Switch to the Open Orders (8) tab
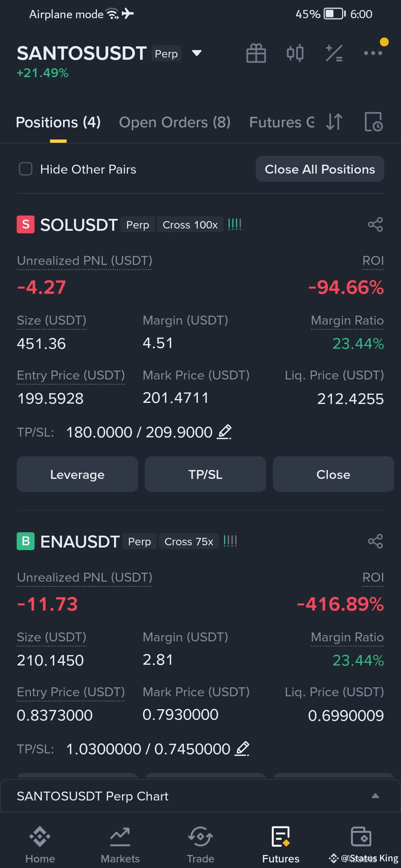The image size is (401, 868). click(175, 122)
